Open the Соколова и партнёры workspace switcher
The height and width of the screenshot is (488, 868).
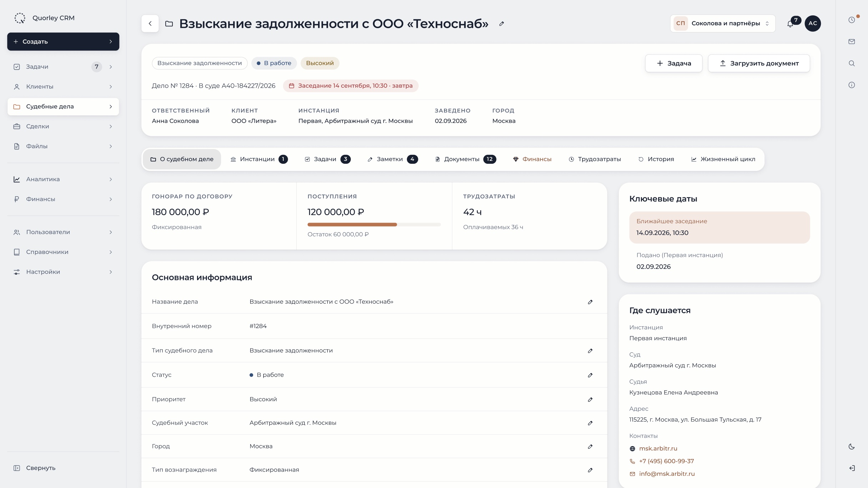click(723, 24)
